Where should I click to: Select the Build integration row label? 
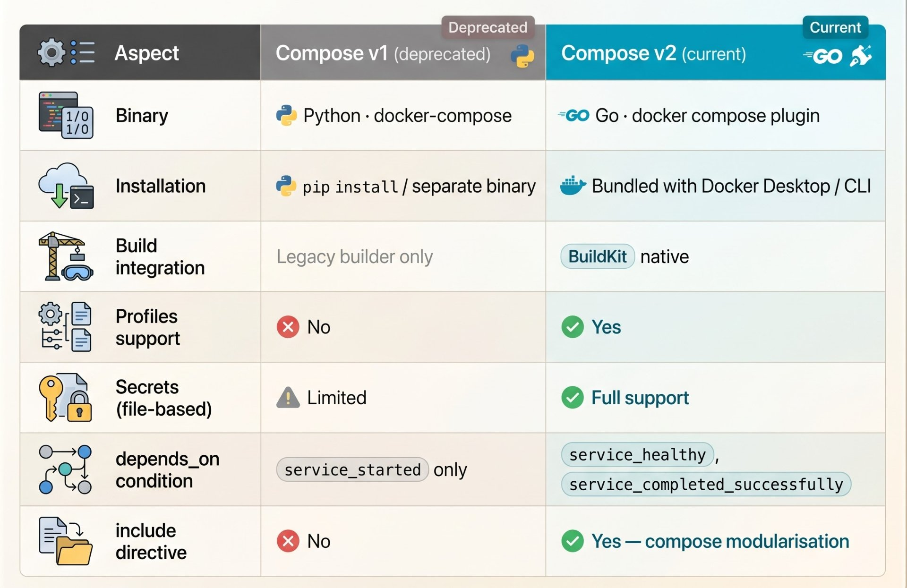click(160, 256)
